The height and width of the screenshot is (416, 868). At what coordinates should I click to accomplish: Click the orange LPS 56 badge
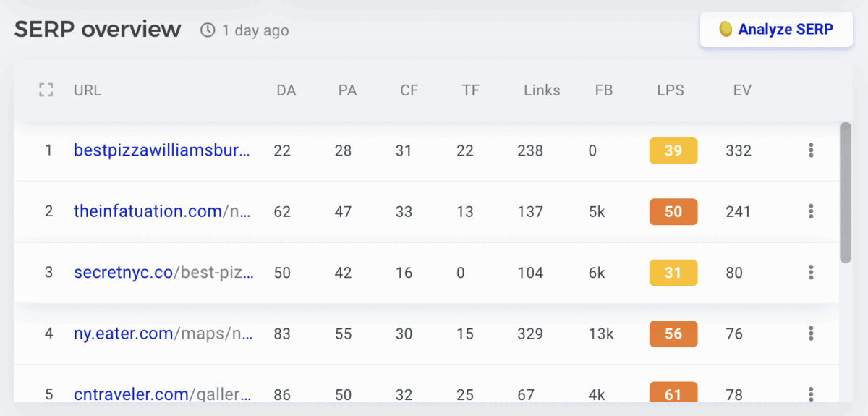(x=673, y=334)
